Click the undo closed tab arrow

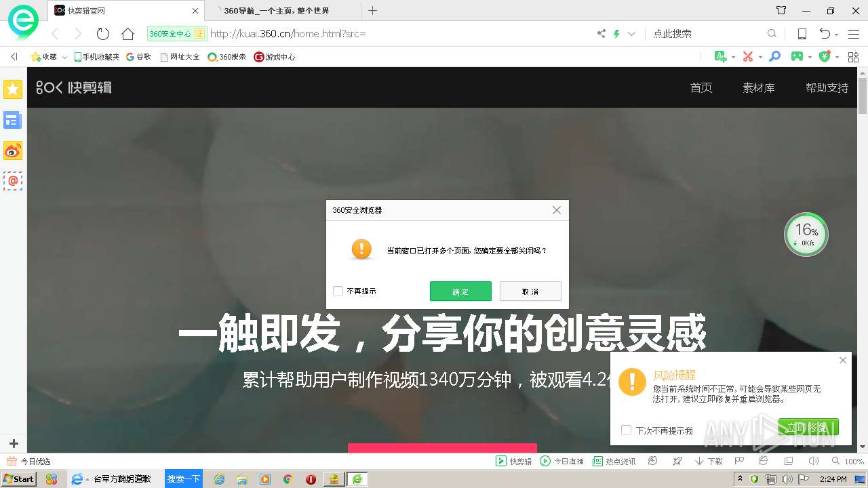pyautogui.click(x=825, y=33)
